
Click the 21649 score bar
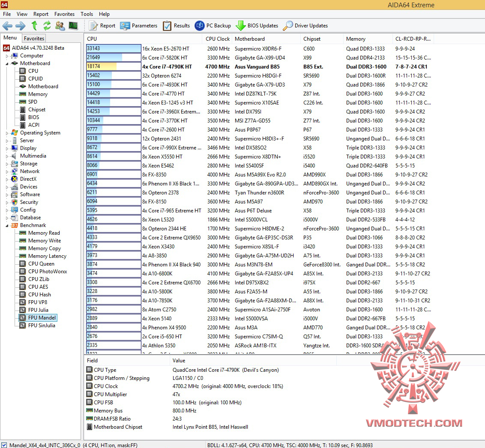coord(114,57)
